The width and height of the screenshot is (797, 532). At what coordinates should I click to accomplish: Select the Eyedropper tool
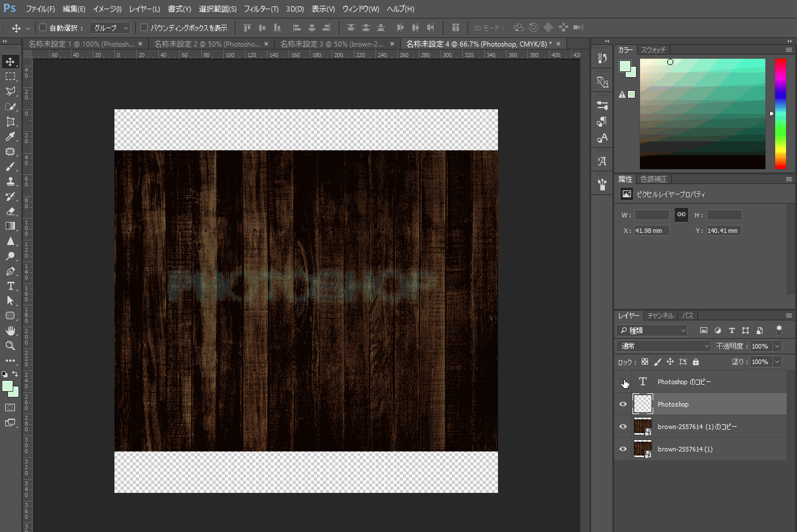10,137
